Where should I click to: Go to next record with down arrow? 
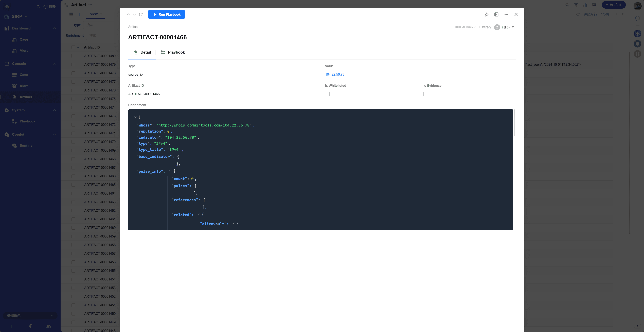134,14
